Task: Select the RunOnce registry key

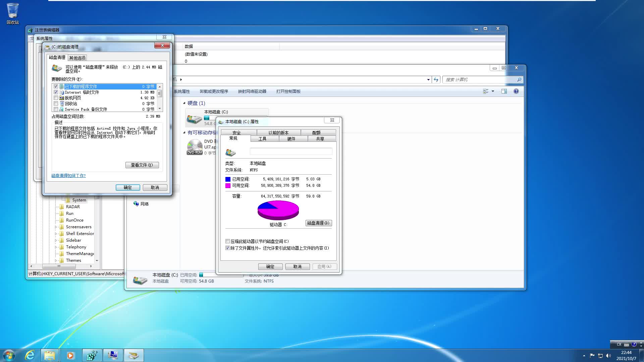Action: 74,220
